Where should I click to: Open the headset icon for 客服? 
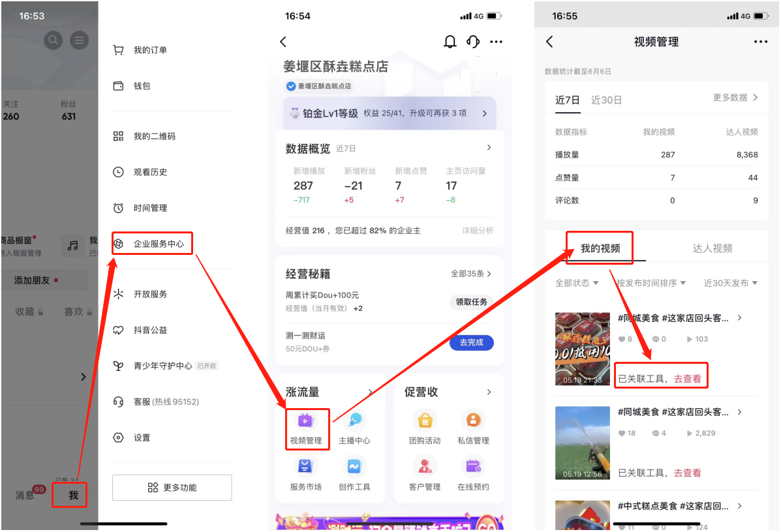118,401
